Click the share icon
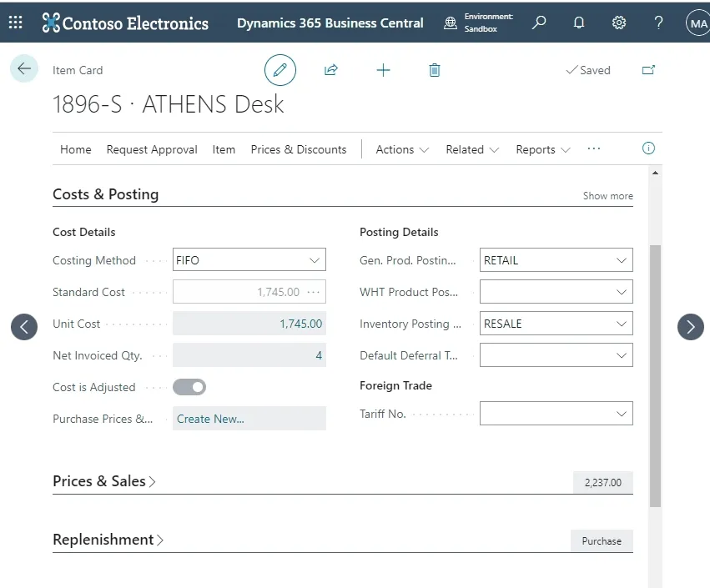Image resolution: width=710 pixels, height=588 pixels. (331, 70)
